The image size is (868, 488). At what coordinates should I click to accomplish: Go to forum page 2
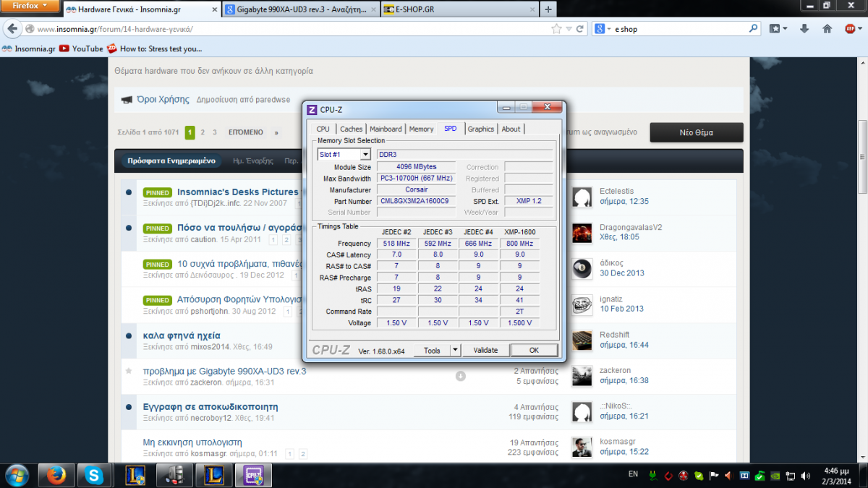click(203, 133)
